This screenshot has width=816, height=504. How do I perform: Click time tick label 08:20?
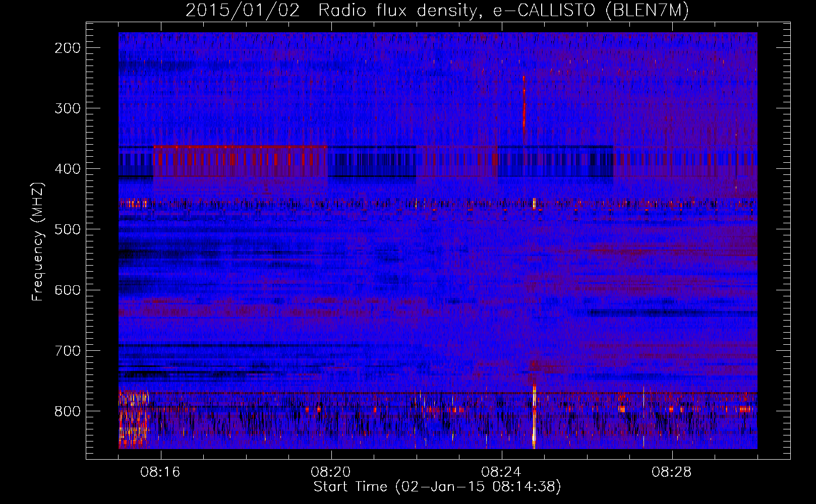[331, 472]
